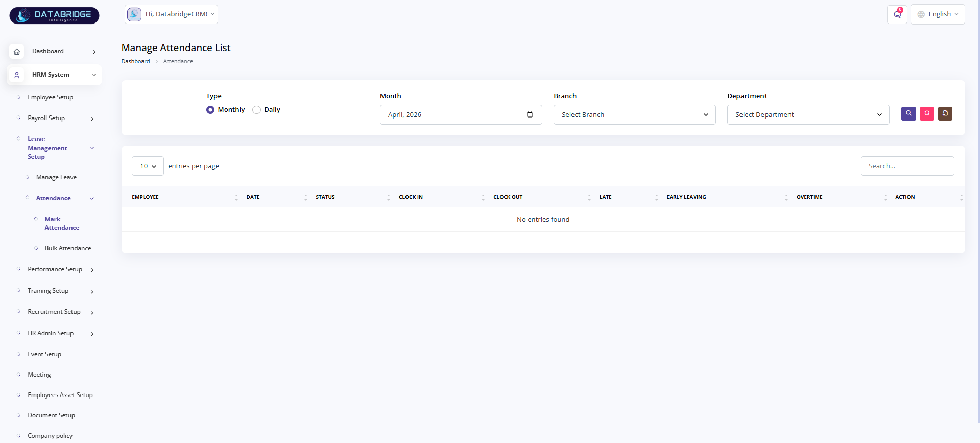The height and width of the screenshot is (443, 980).
Task: Expand the Performance Setup submenu
Action: coord(92,270)
